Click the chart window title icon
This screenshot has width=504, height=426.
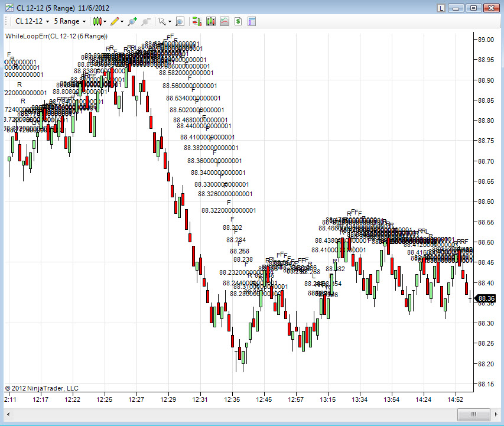[x=9, y=8]
